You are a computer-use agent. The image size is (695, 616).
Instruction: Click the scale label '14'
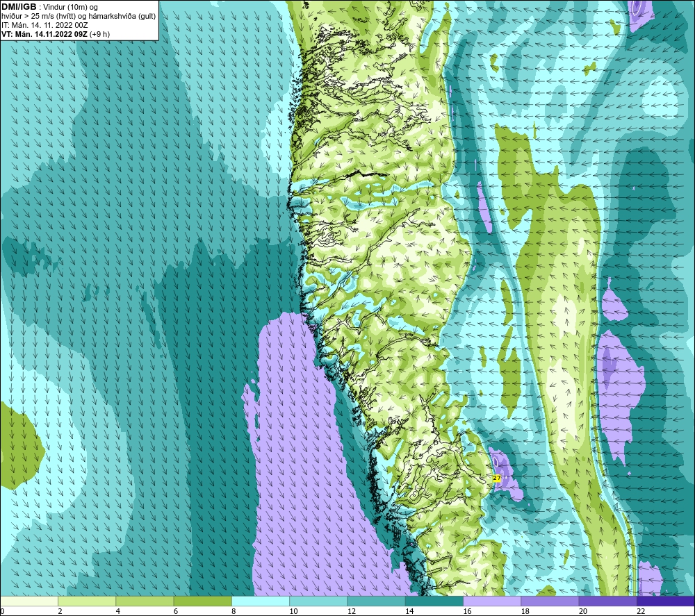pos(409,611)
